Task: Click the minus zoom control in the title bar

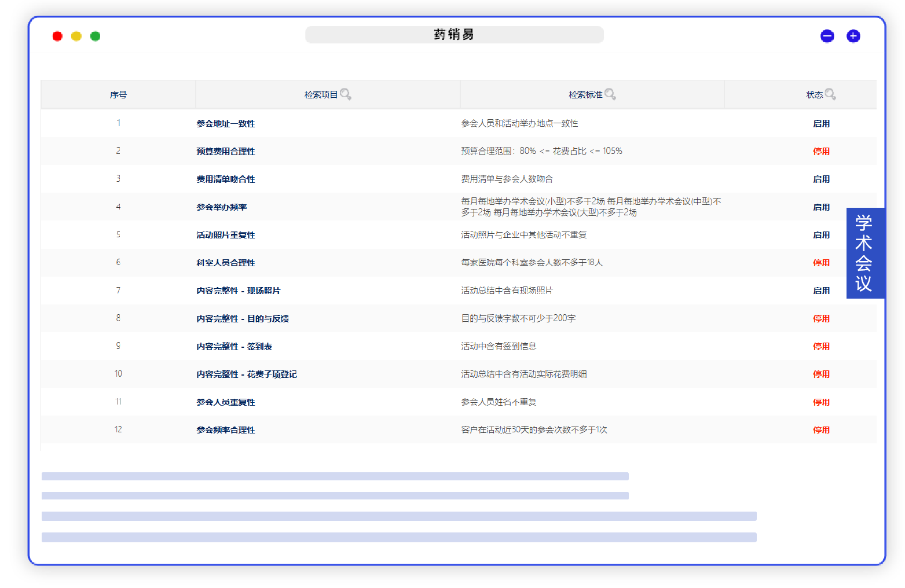Action: coord(827,36)
